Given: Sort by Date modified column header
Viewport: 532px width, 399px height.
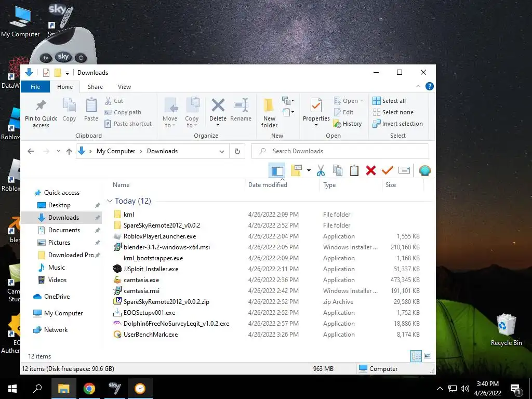Looking at the screenshot, I should [x=268, y=185].
